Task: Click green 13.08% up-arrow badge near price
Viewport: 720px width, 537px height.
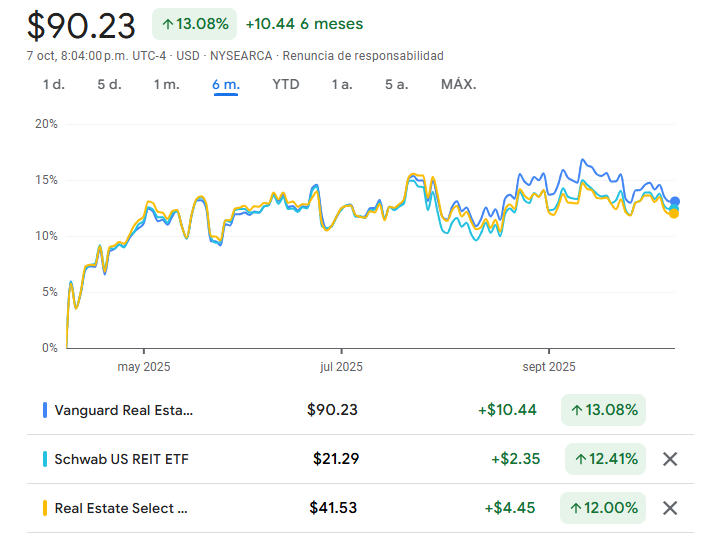Action: pyautogui.click(x=194, y=23)
